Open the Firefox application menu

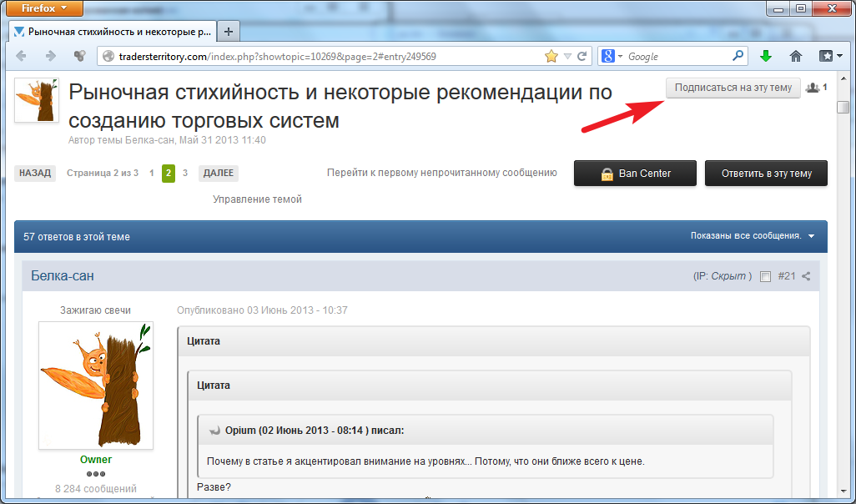click(45, 8)
